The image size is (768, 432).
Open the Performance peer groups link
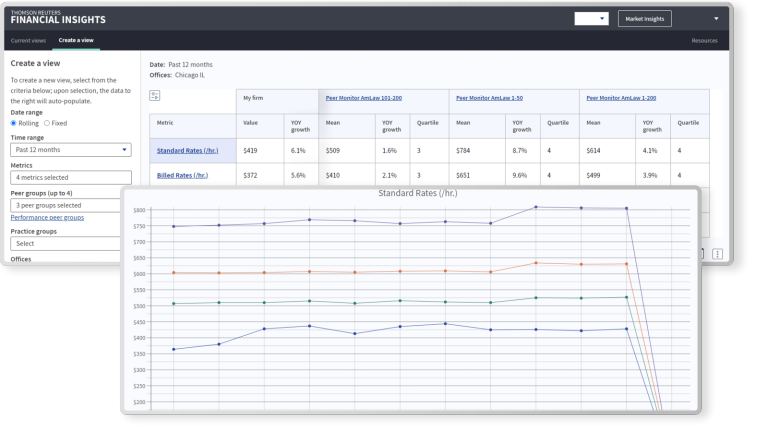click(47, 217)
